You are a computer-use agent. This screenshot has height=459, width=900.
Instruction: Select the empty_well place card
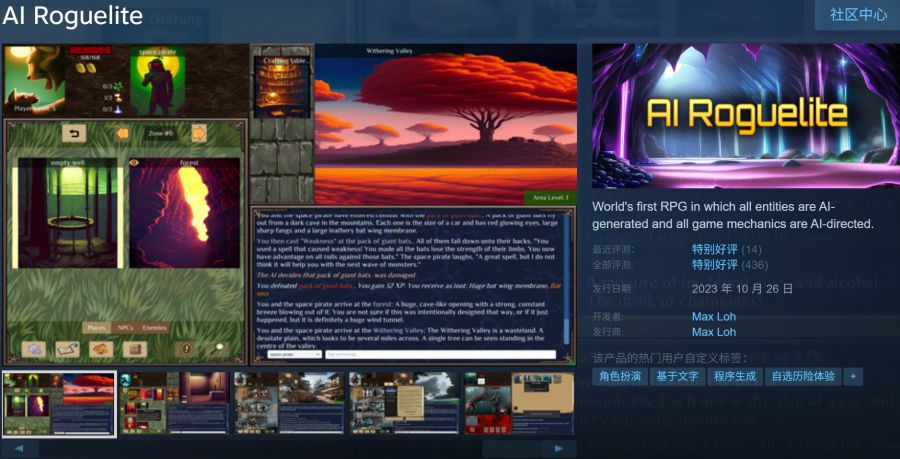[x=67, y=213]
